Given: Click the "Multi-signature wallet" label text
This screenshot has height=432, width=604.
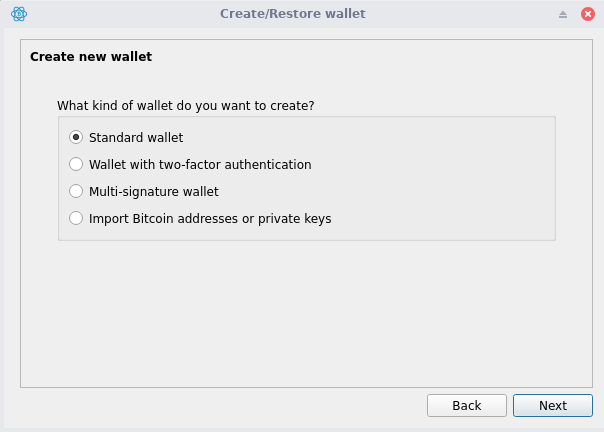Looking at the screenshot, I should pos(153,191).
